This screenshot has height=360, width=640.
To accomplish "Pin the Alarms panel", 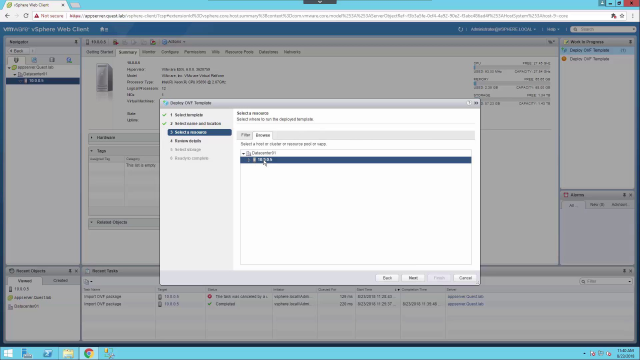I will click(624, 195).
